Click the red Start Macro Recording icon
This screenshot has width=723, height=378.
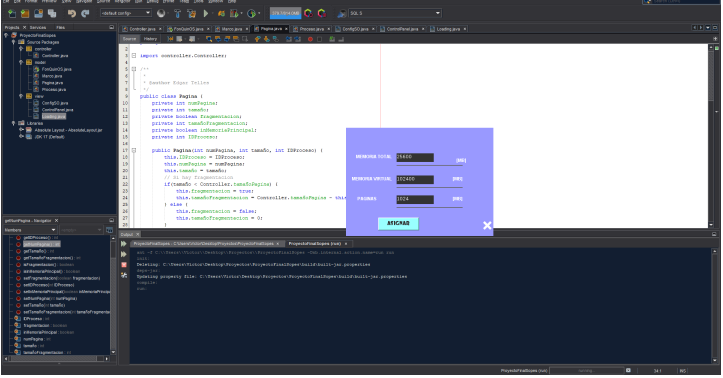[310, 39]
